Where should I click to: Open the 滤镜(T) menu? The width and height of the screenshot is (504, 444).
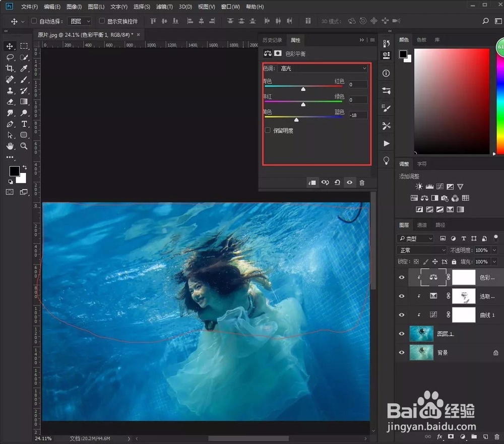pyautogui.click(x=164, y=7)
